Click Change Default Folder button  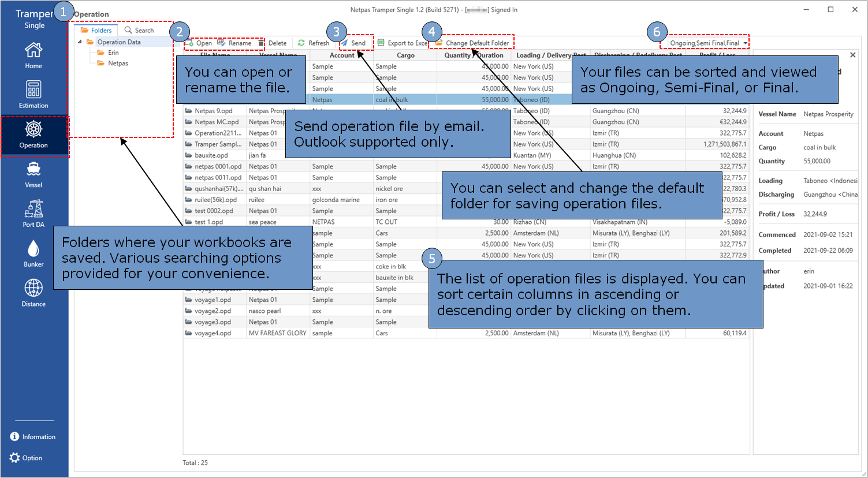coord(472,43)
